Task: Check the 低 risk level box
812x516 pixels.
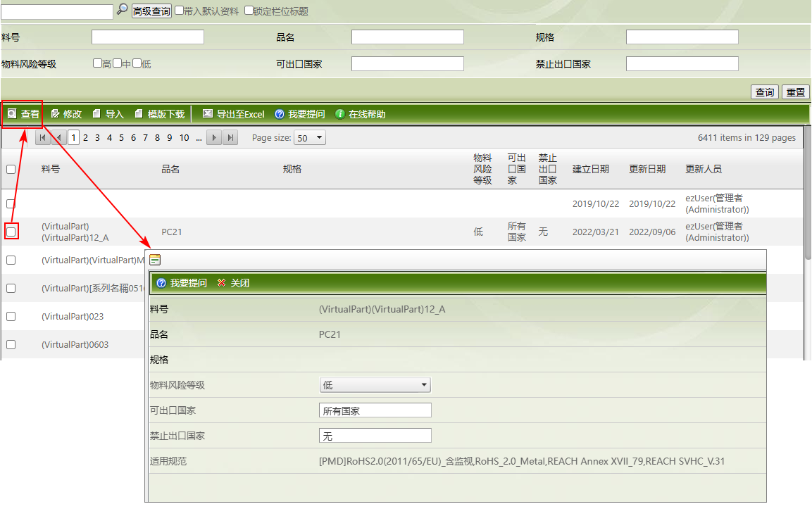Action: 137,63
